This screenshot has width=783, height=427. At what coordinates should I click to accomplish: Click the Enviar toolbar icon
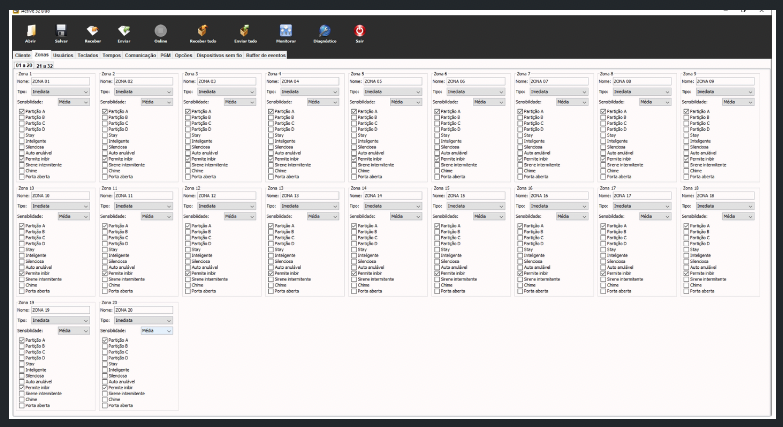click(124, 31)
